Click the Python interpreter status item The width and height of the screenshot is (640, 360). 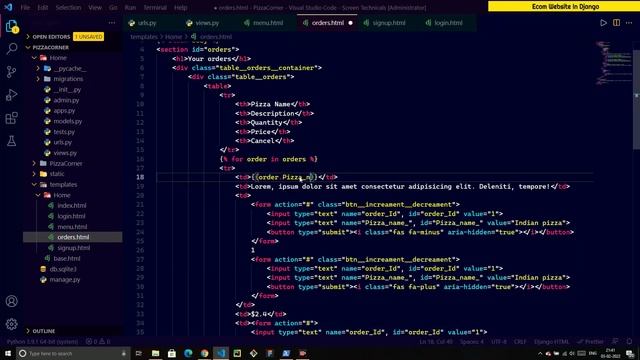coord(42,342)
